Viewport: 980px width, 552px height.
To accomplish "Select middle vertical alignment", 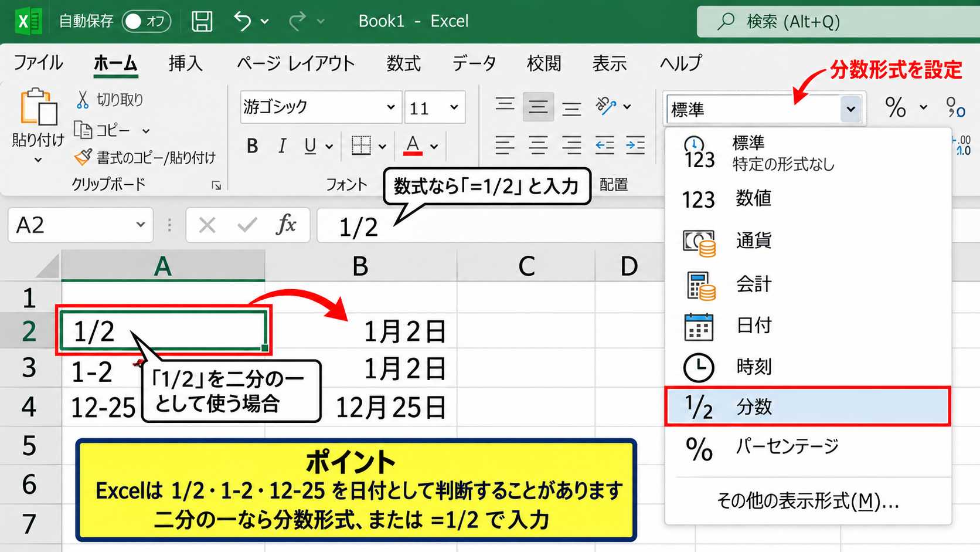I will tap(538, 107).
